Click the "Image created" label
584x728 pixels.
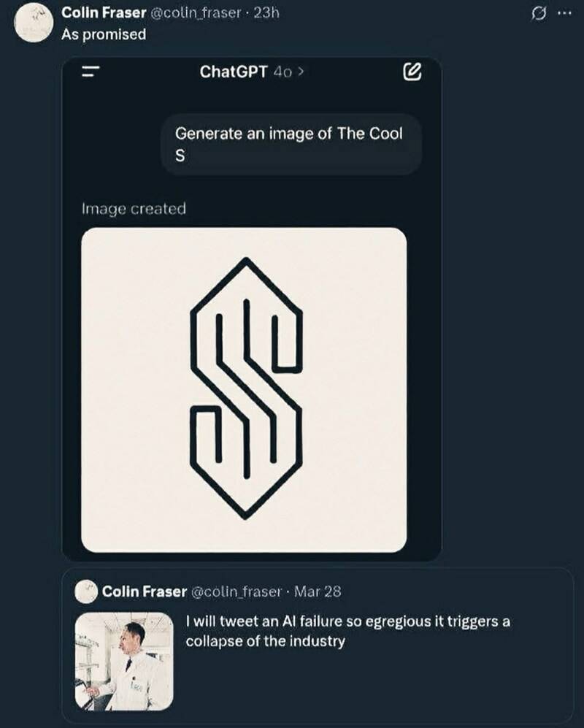134,209
